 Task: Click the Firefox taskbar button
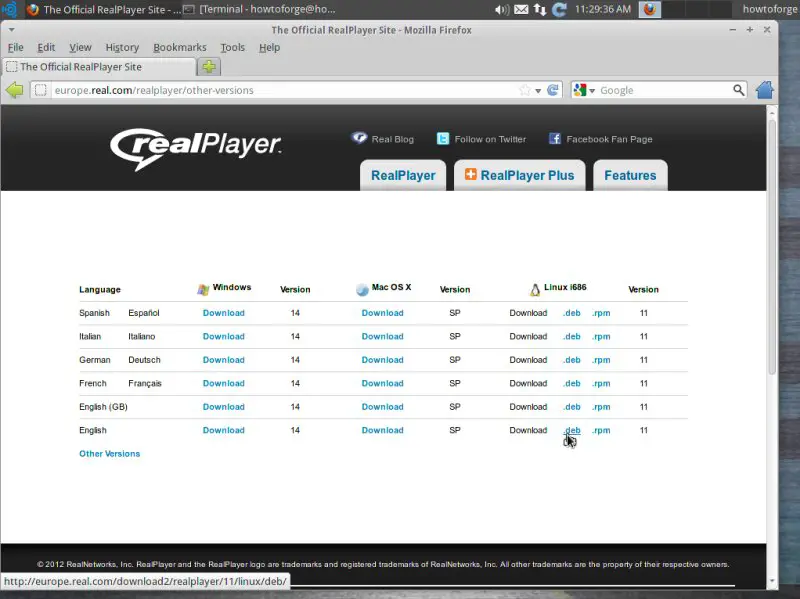pyautogui.click(x=103, y=9)
